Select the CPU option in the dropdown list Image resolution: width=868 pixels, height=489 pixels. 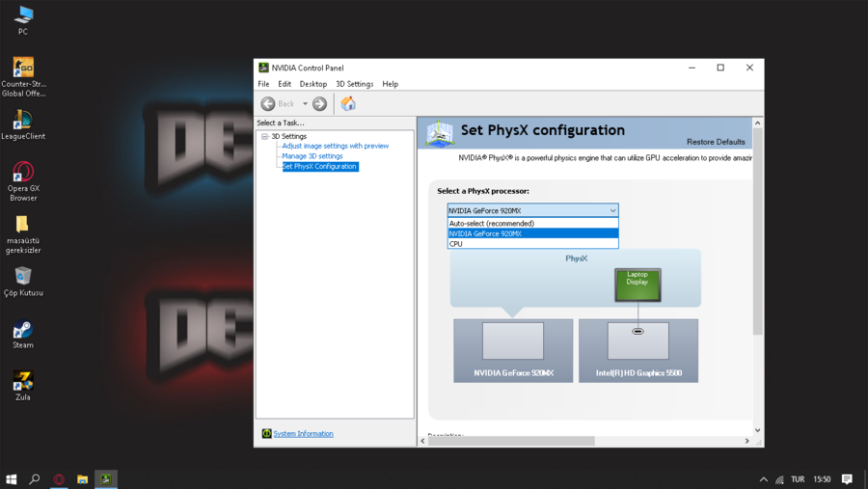[x=456, y=244]
